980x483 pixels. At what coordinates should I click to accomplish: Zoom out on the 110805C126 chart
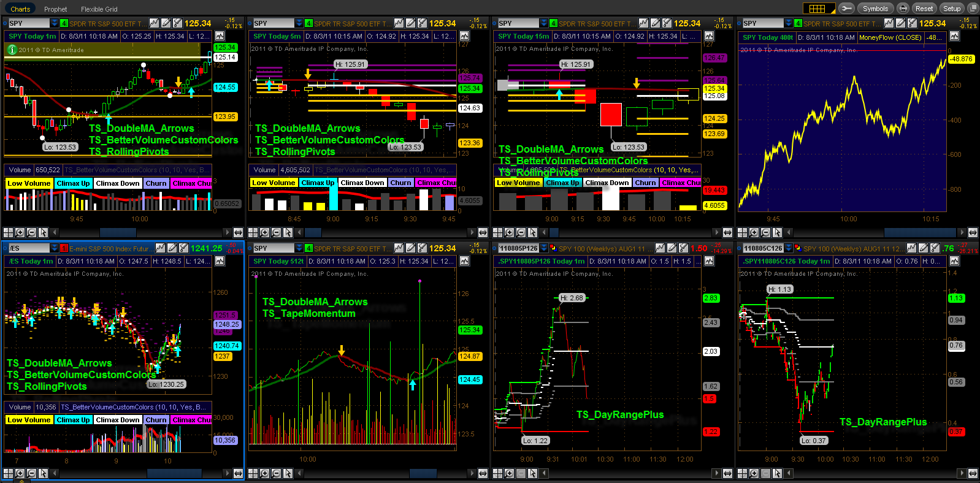[x=765, y=473]
